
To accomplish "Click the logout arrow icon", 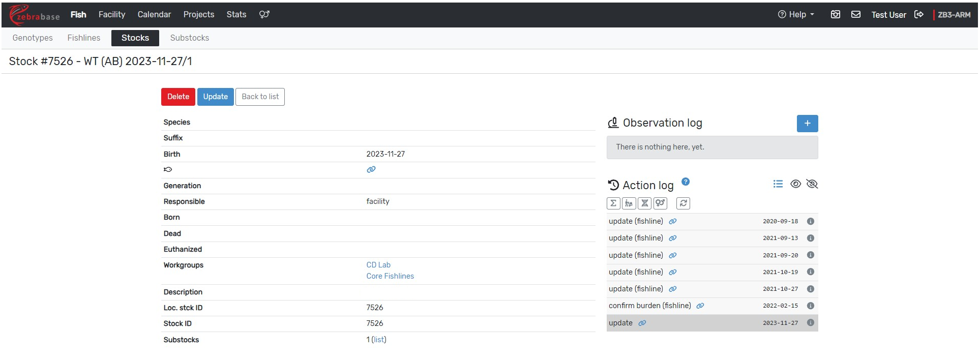I will [918, 15].
